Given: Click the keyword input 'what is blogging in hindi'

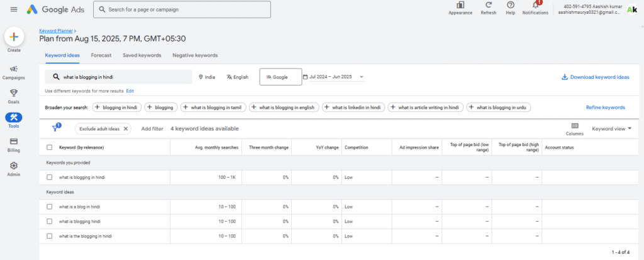Looking at the screenshot, I should pyautogui.click(x=118, y=77).
